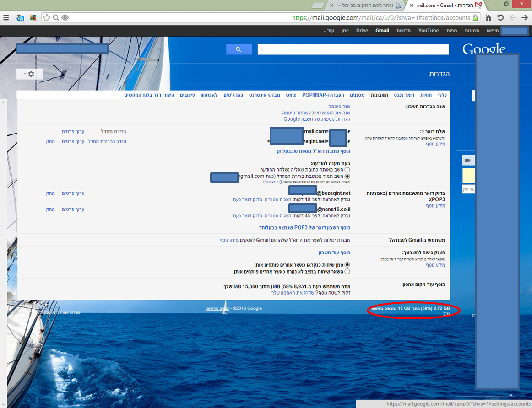This screenshot has height=408, width=532.
Task: Click 'חיפוש' in the Google bar
Action: click(493, 31)
